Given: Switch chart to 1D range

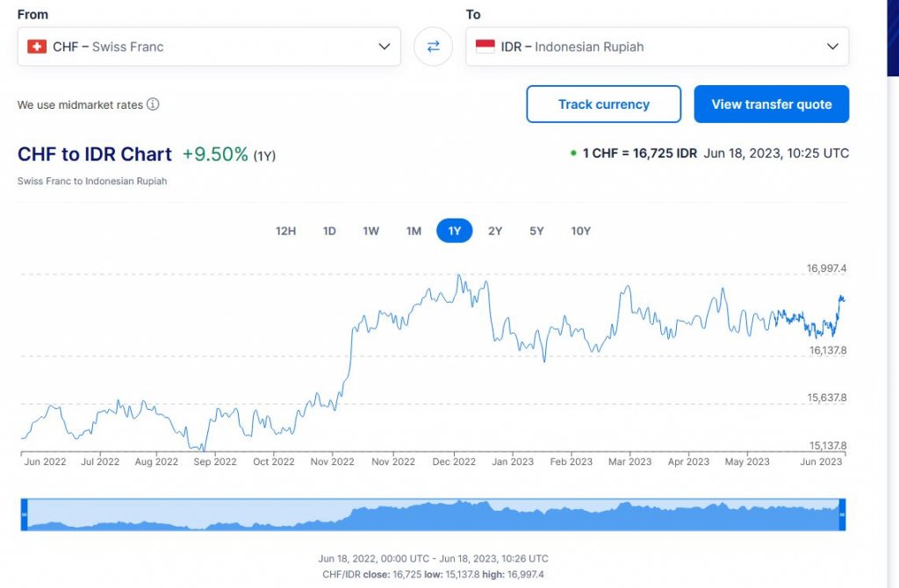Looking at the screenshot, I should [329, 231].
